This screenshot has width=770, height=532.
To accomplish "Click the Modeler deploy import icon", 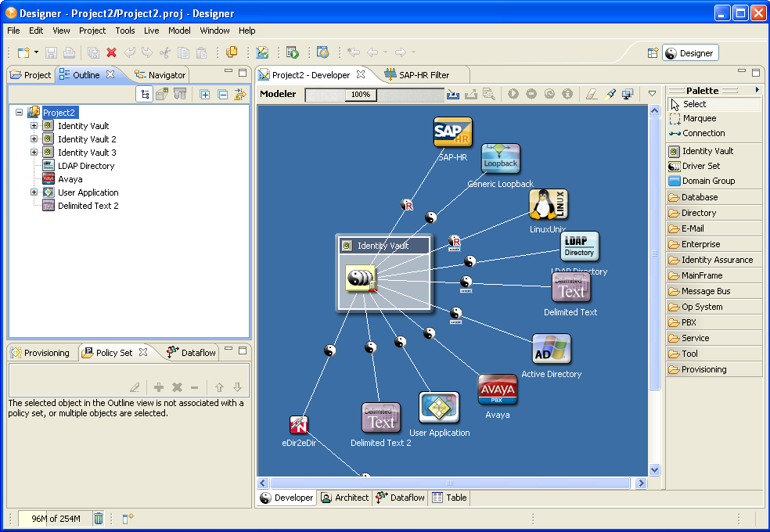I will point(453,94).
